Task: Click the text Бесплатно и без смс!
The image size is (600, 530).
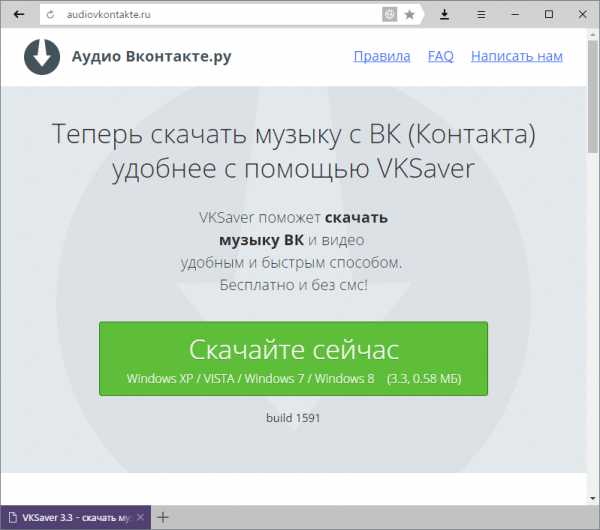Action: 293,285
